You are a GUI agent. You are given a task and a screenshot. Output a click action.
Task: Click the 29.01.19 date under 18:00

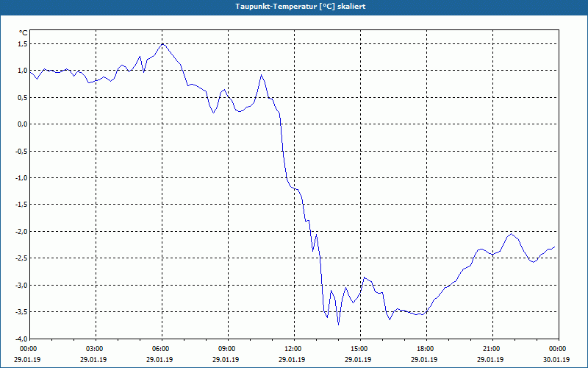pyautogui.click(x=424, y=359)
